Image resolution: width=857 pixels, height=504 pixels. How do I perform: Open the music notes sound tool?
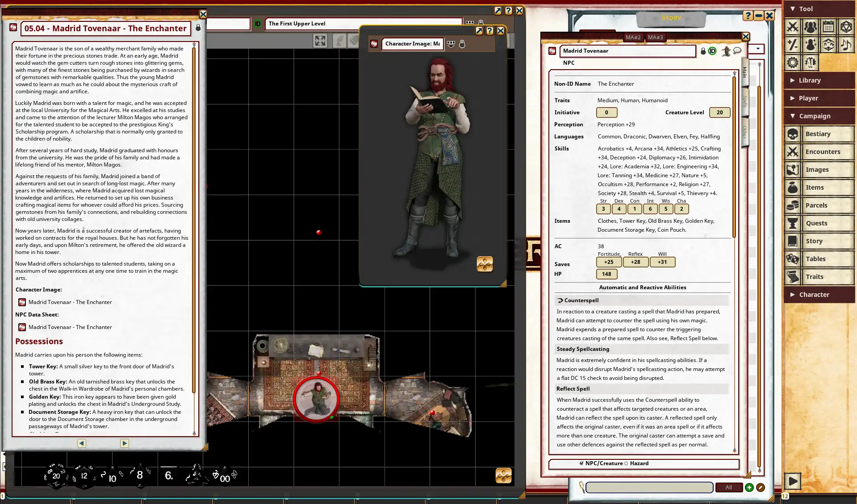click(846, 45)
